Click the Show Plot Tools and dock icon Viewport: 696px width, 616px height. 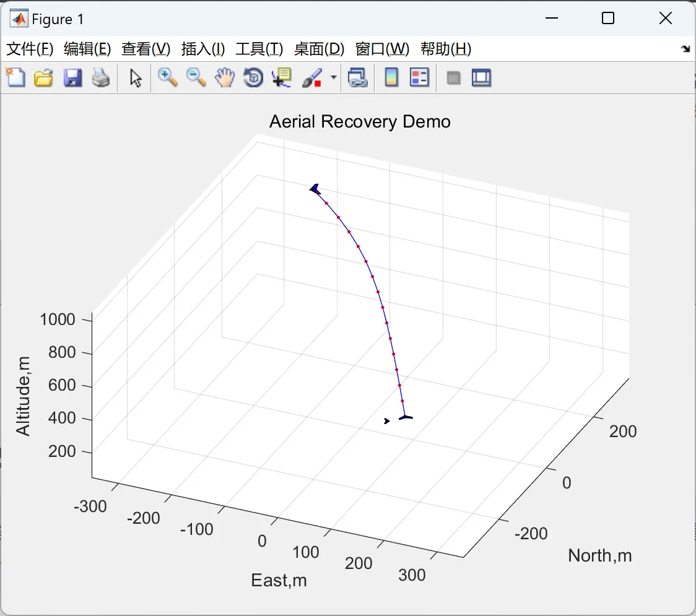481,77
